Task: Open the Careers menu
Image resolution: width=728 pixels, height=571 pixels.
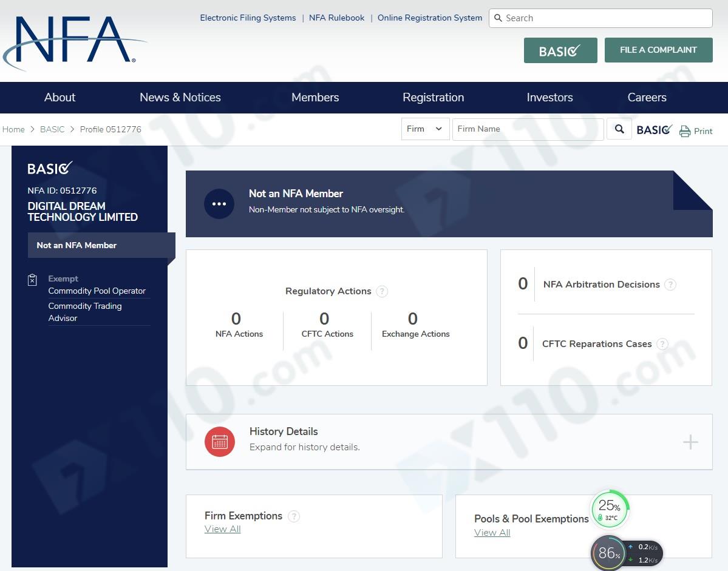Action: coord(647,98)
